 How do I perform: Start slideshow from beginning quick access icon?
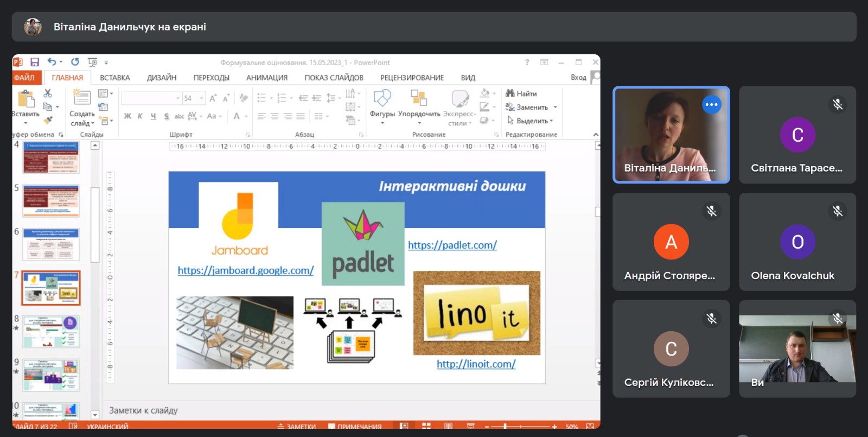pyautogui.click(x=93, y=62)
